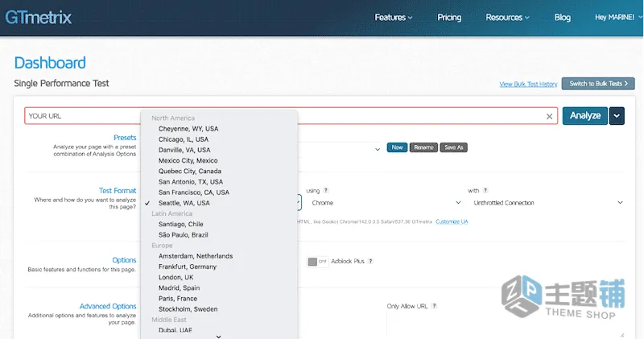This screenshot has width=644, height=339.
Task: Click the GTmetrix logo
Action: click(x=38, y=17)
